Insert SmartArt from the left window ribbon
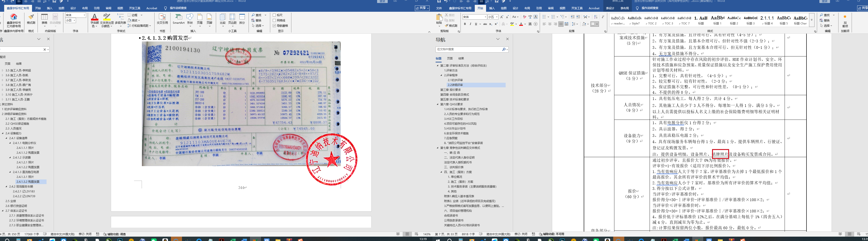 (178, 19)
